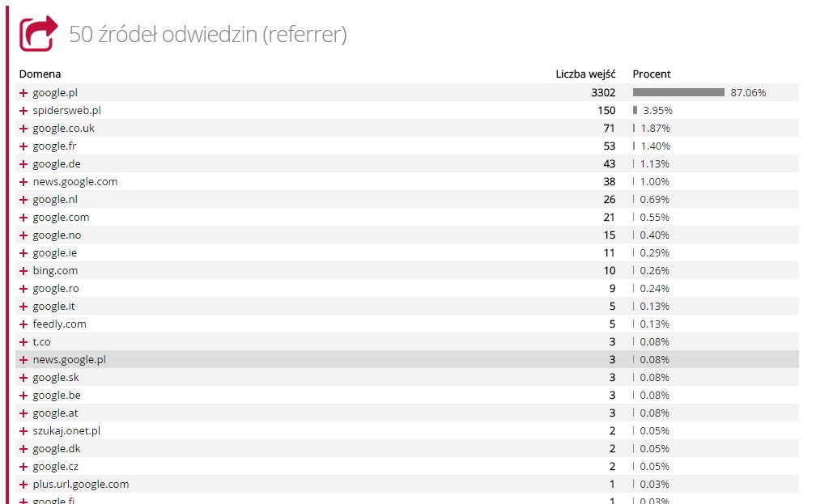This screenshot has height=504, width=816.
Task: Expand the feedly.com entry plus icon
Action: (23, 324)
